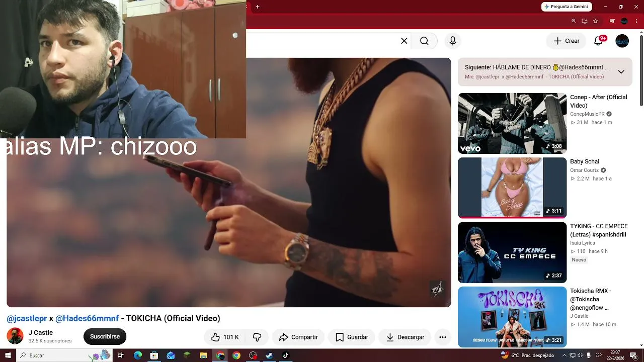Click the Windows taskbar Buscar search box
The height and width of the screenshot is (362, 644).
tap(64, 355)
